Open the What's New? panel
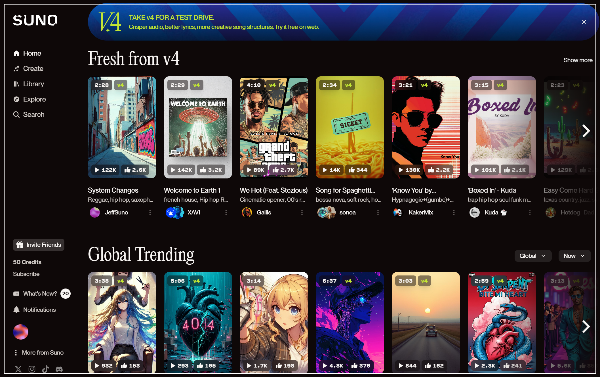 [x=41, y=294]
